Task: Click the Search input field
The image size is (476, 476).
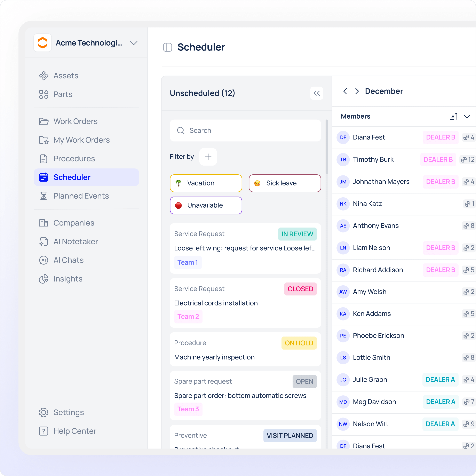Action: [245, 130]
